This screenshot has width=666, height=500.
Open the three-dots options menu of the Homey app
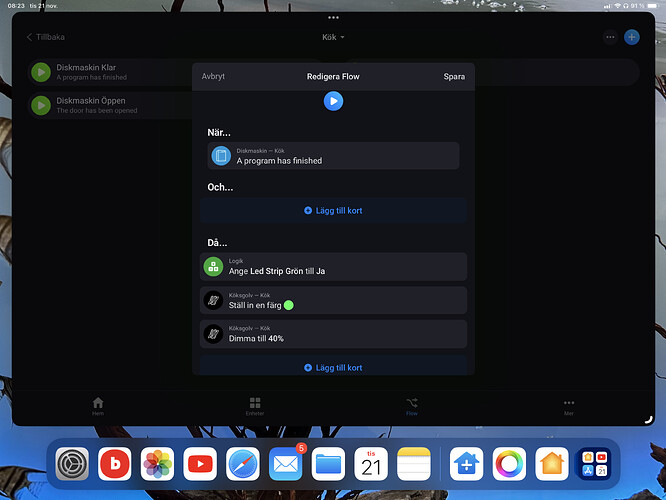click(610, 37)
